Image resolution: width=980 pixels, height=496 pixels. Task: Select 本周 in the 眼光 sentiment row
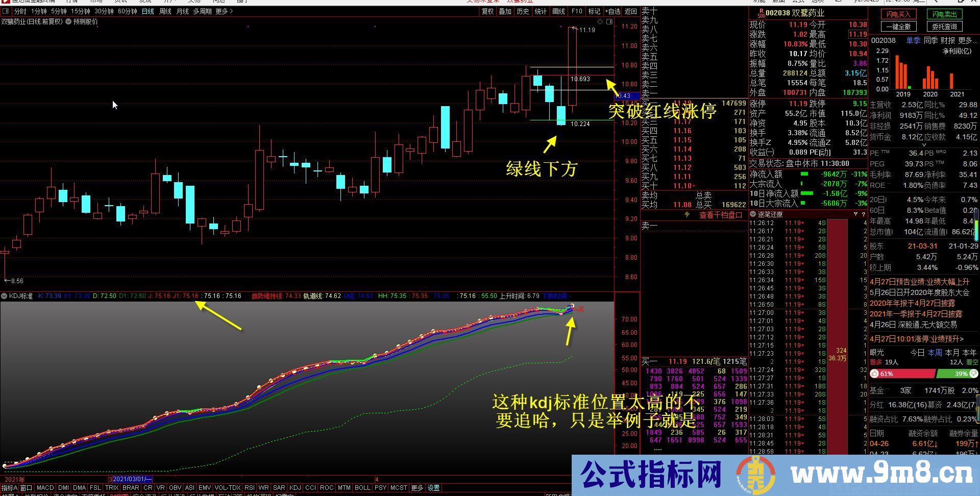pos(935,353)
